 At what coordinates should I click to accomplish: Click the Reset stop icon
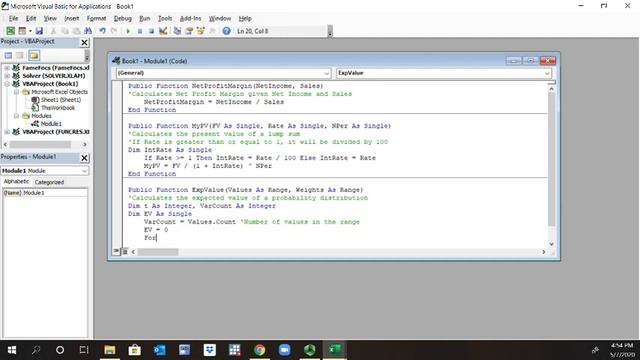click(x=151, y=31)
